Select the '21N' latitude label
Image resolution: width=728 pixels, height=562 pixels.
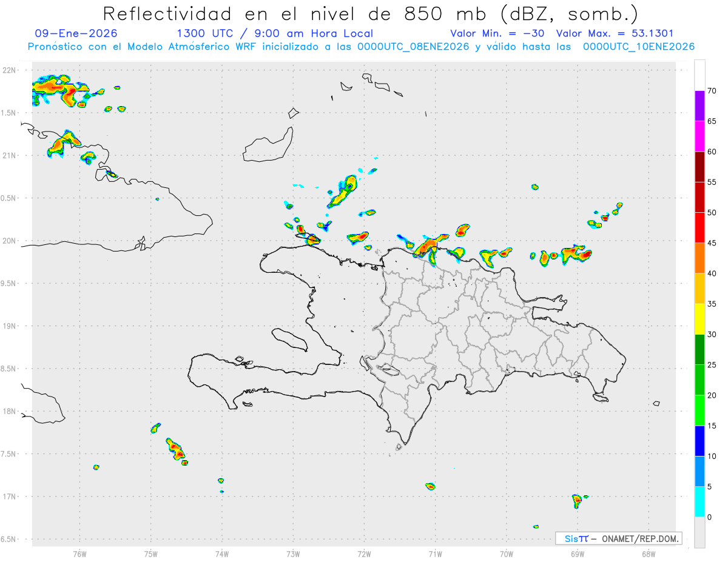10,155
